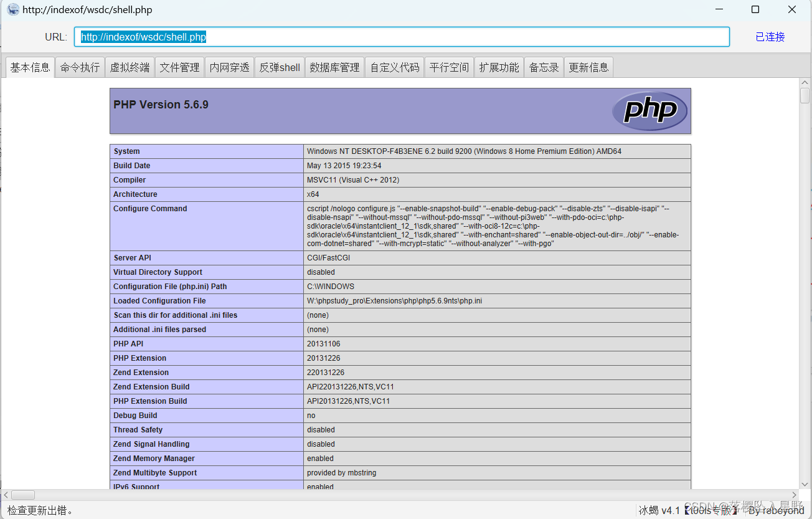Open the 虚拟终端 tab
Screen dimensions: 812x519
pyautogui.click(x=130, y=67)
